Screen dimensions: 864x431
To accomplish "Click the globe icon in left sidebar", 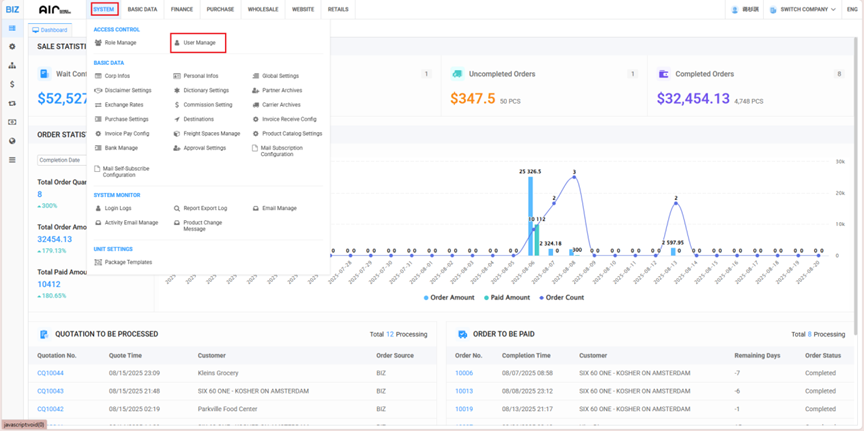I will (x=12, y=141).
